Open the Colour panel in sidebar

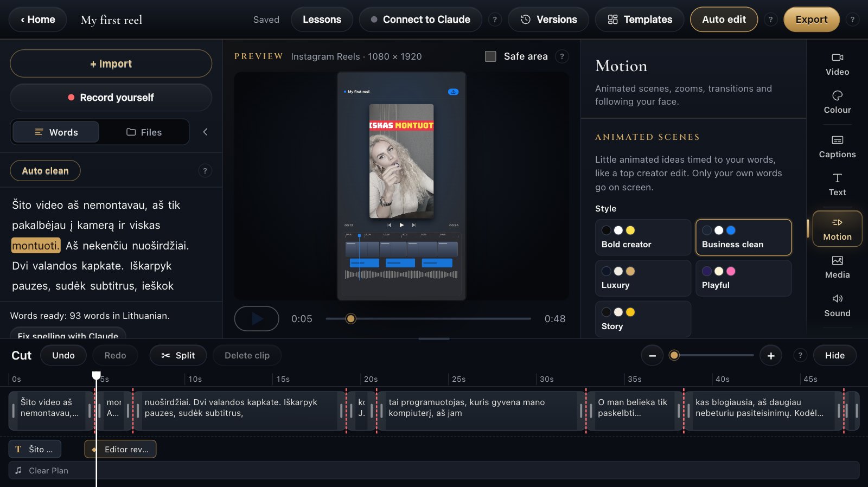pyautogui.click(x=837, y=102)
